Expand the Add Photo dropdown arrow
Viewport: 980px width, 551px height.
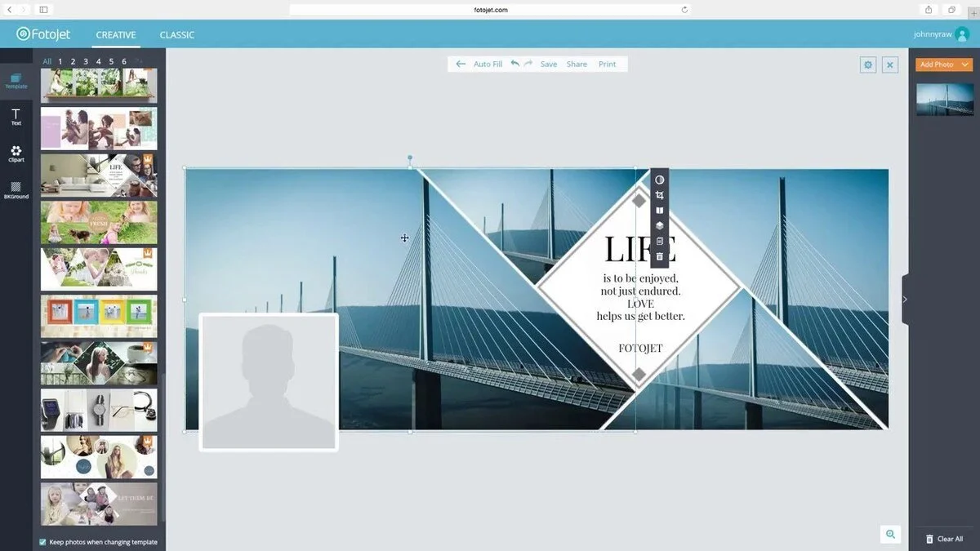[965, 64]
